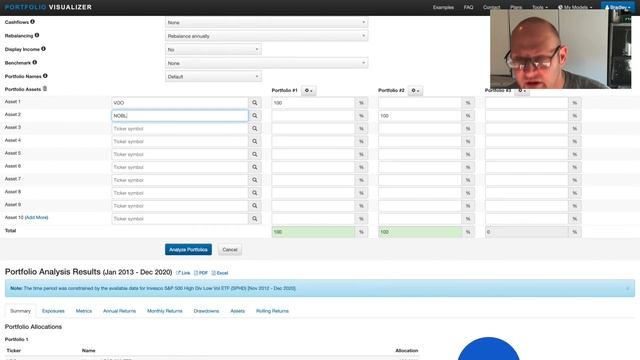Switch to the Metrics tab
Viewport: 640px width, 360px height.
[x=84, y=311]
